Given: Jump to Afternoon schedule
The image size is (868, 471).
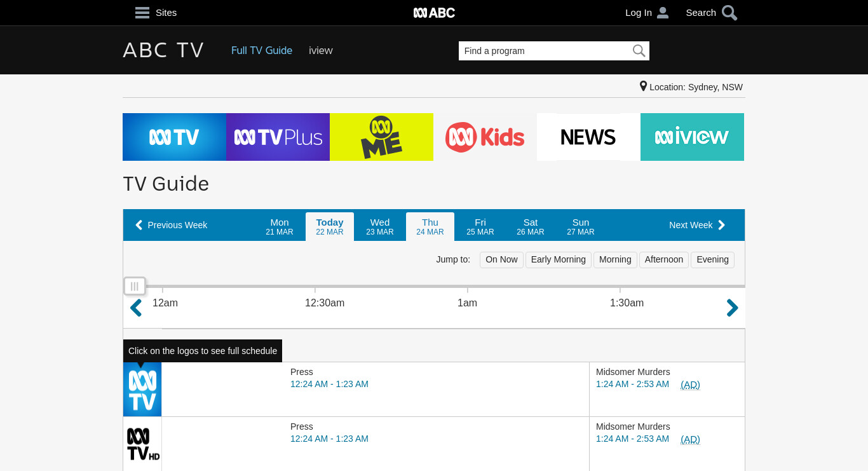Looking at the screenshot, I should point(664,259).
